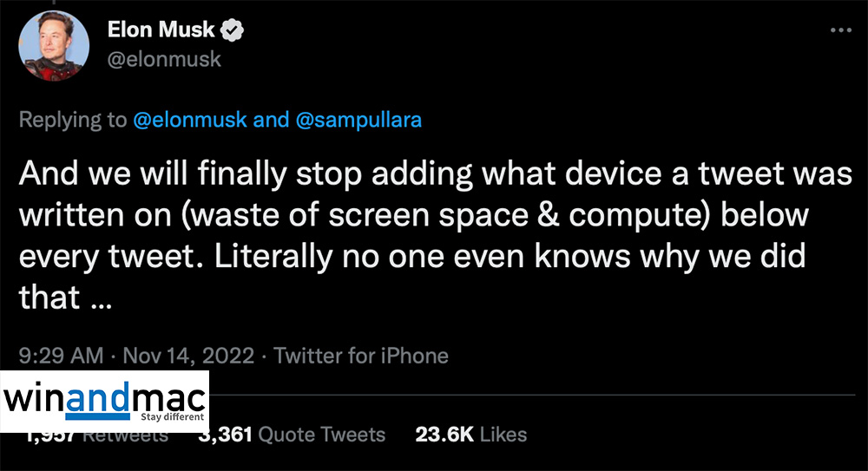
Task: Click the @elonmusk handle below the name
Action: click(x=164, y=59)
